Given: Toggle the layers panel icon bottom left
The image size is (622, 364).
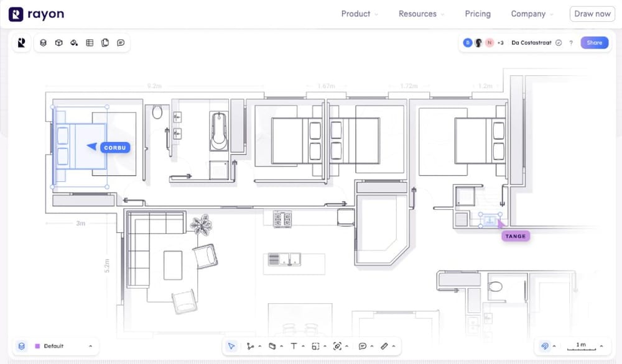Looking at the screenshot, I should (21, 346).
